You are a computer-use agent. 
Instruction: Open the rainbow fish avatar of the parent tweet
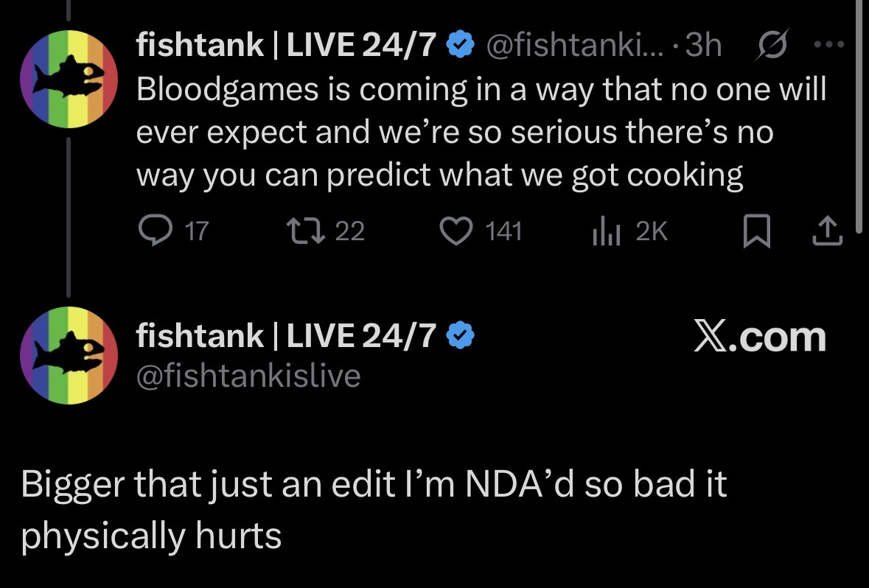(69, 80)
